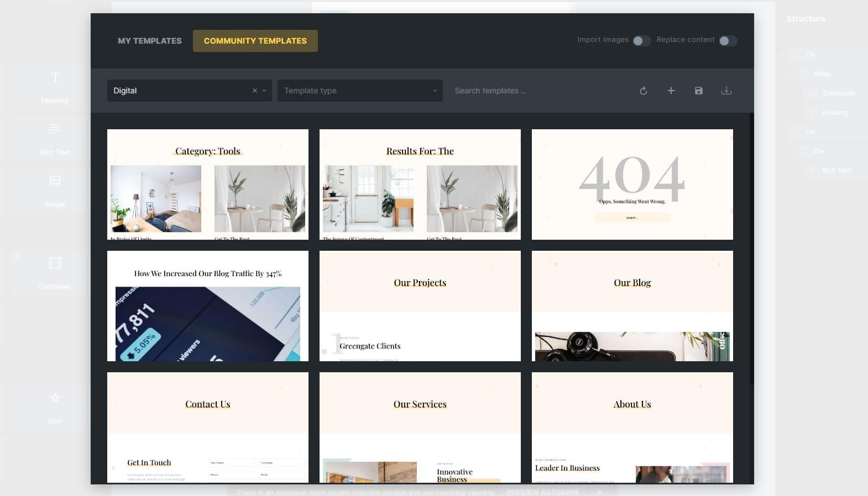Click the reload templates icon

(x=643, y=91)
